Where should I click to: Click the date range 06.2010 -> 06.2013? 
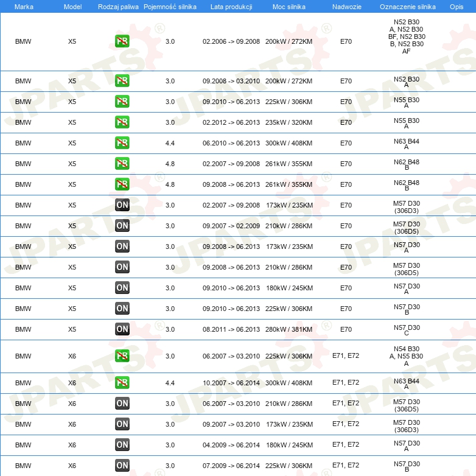231,143
